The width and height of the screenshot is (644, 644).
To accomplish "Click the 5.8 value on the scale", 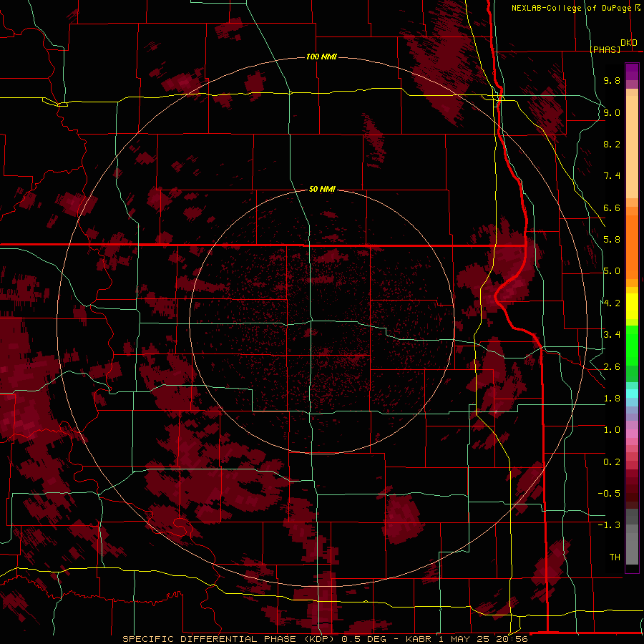I will point(612,240).
